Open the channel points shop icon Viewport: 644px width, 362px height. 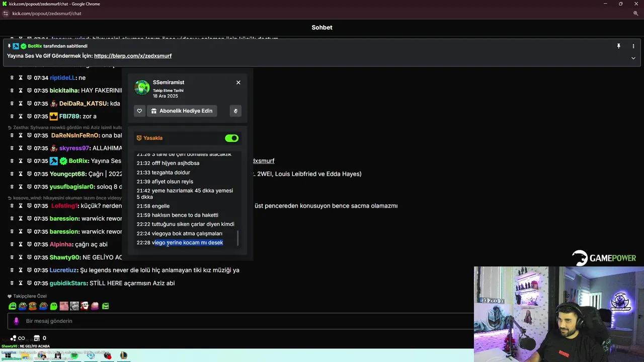[37, 338]
